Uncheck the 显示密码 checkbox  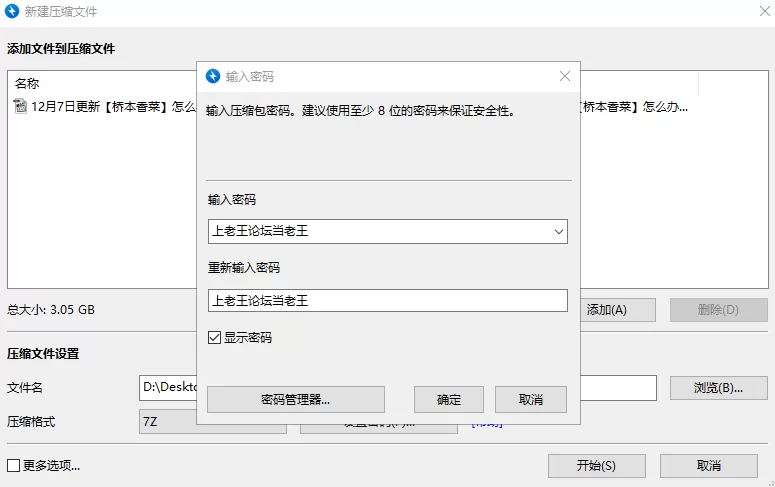coord(214,338)
